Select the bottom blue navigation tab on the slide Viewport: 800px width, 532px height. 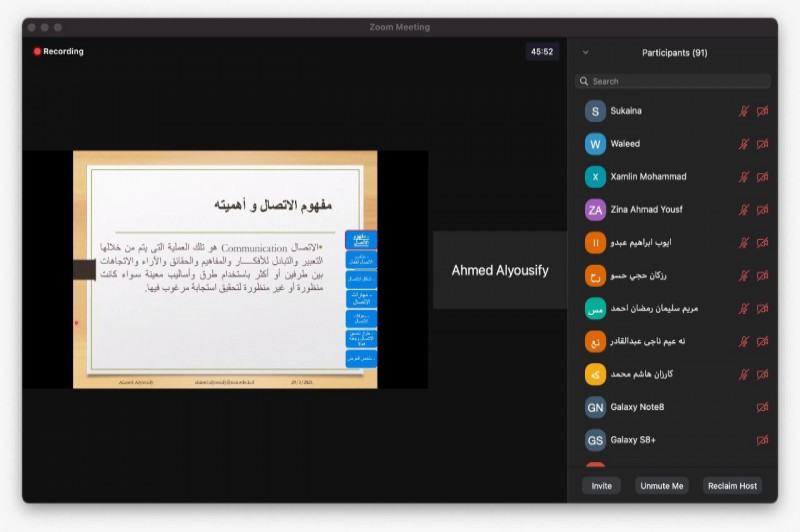click(360, 357)
